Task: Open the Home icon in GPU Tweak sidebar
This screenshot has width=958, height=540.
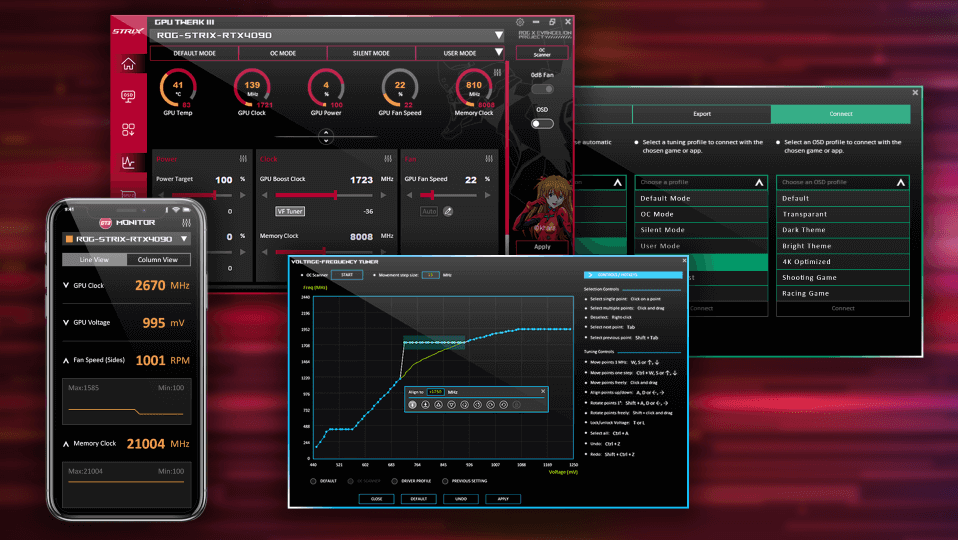Action: pyautogui.click(x=128, y=64)
